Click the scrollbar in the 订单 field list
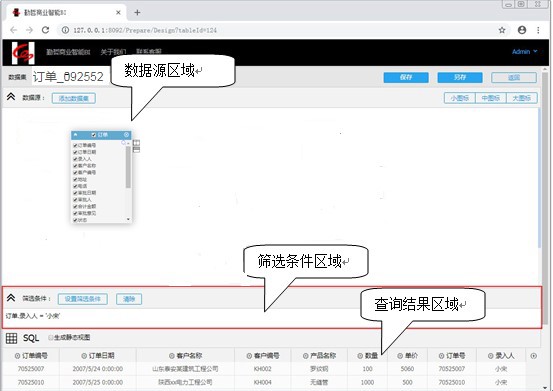553x391 pixels. (128, 166)
